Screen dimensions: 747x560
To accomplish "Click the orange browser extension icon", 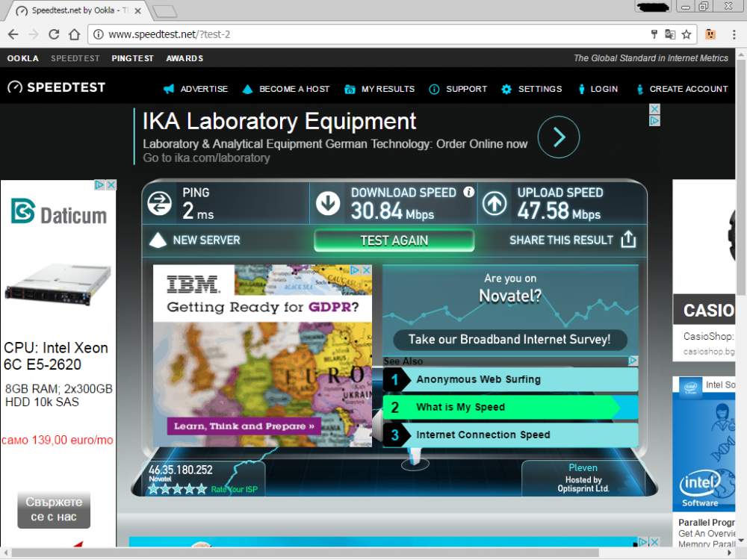I will click(x=710, y=34).
